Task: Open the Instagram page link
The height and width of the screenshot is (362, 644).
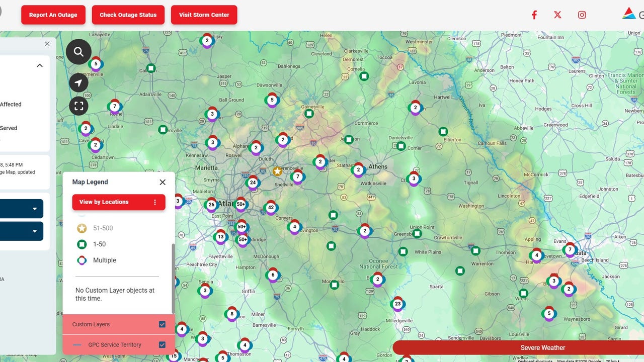Action: pos(582,15)
